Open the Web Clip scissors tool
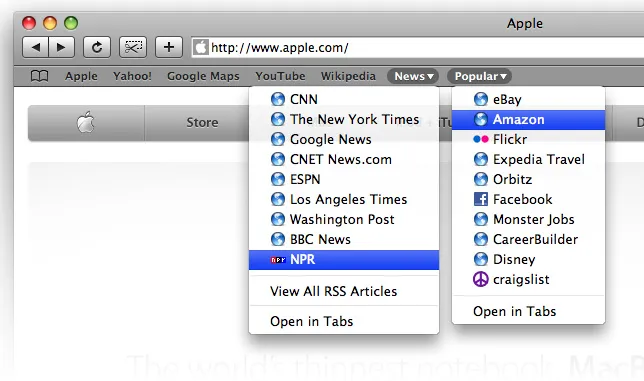The width and height of the screenshot is (644, 381). 133,47
